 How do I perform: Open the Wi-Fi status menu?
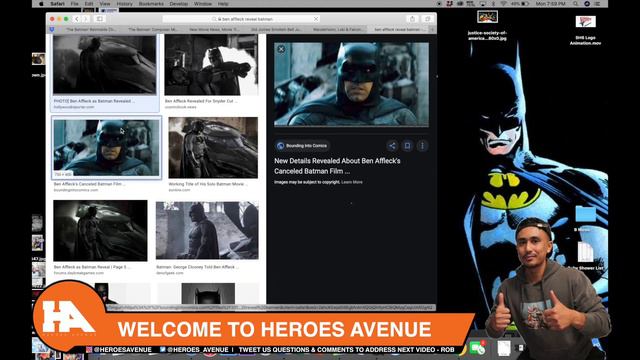point(503,4)
